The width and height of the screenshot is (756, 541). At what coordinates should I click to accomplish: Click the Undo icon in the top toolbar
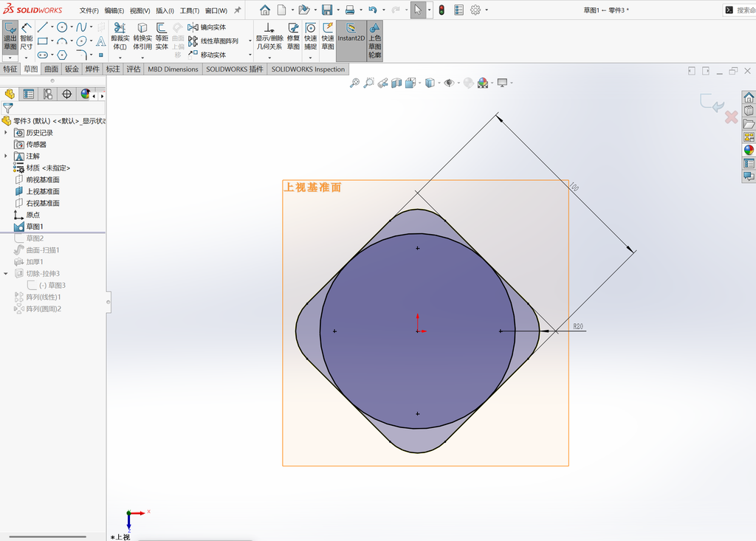coord(372,10)
